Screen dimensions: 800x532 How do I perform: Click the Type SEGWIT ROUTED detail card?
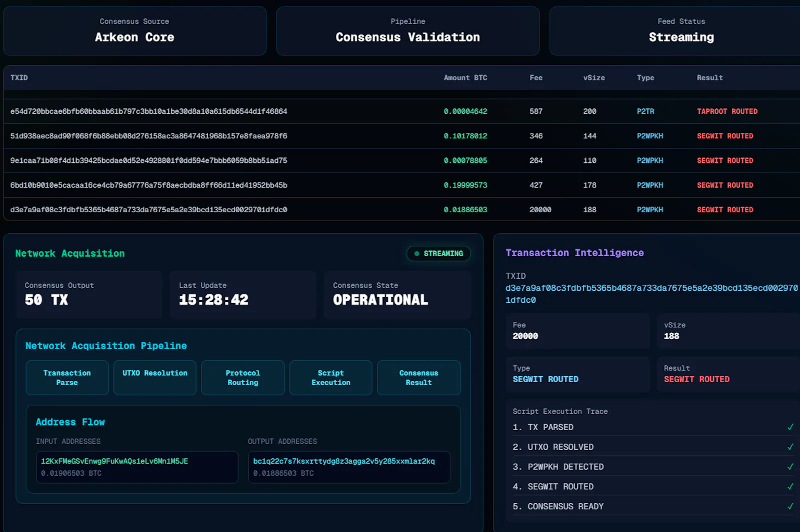[577, 374]
